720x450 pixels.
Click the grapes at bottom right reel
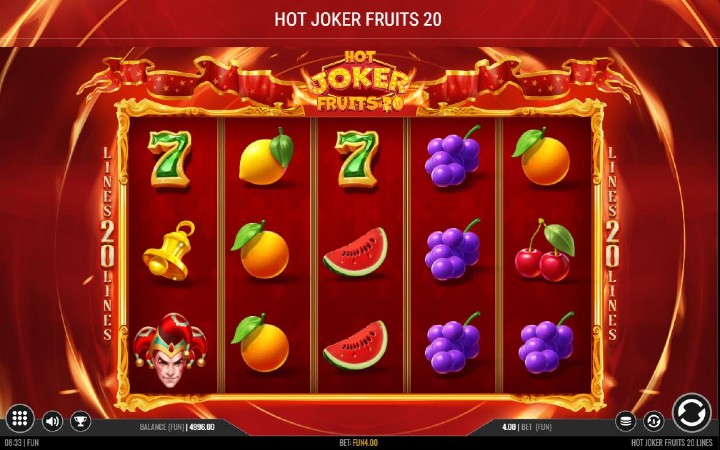coord(546,343)
